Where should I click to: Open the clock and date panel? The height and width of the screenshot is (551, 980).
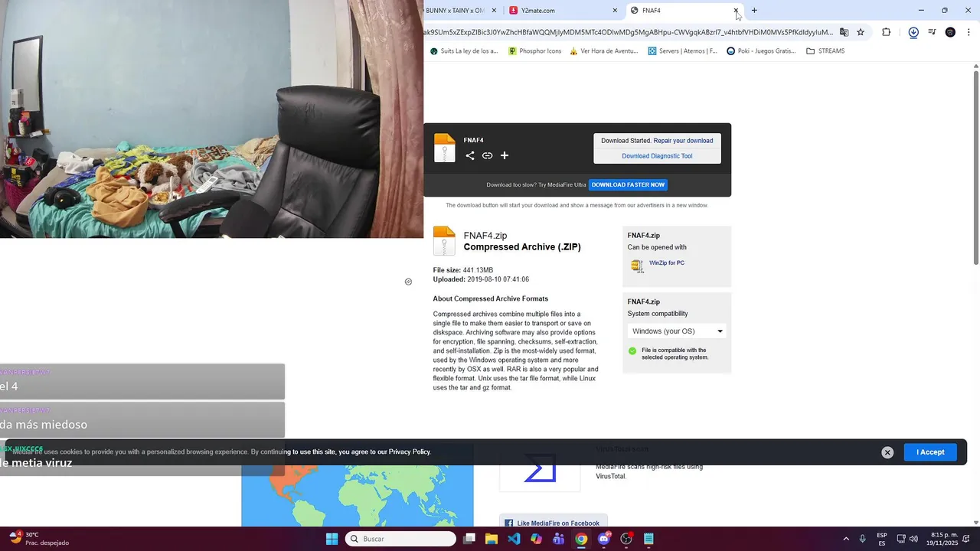[x=944, y=539]
